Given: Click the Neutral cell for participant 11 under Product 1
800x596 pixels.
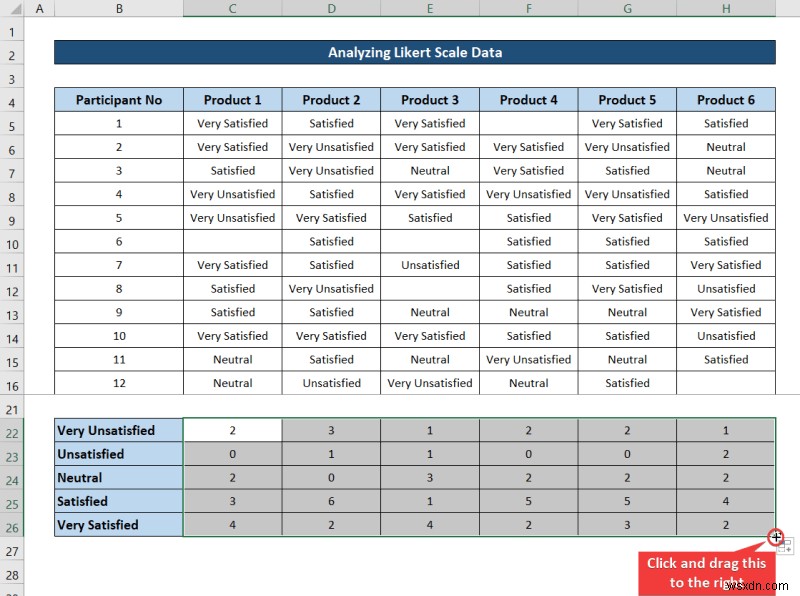Looking at the screenshot, I should 232,359.
